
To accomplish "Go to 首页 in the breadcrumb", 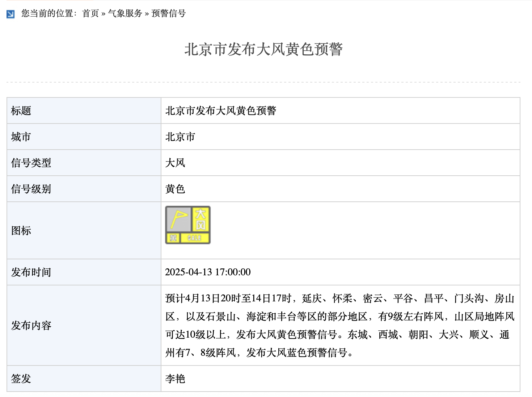I will 90,13.
